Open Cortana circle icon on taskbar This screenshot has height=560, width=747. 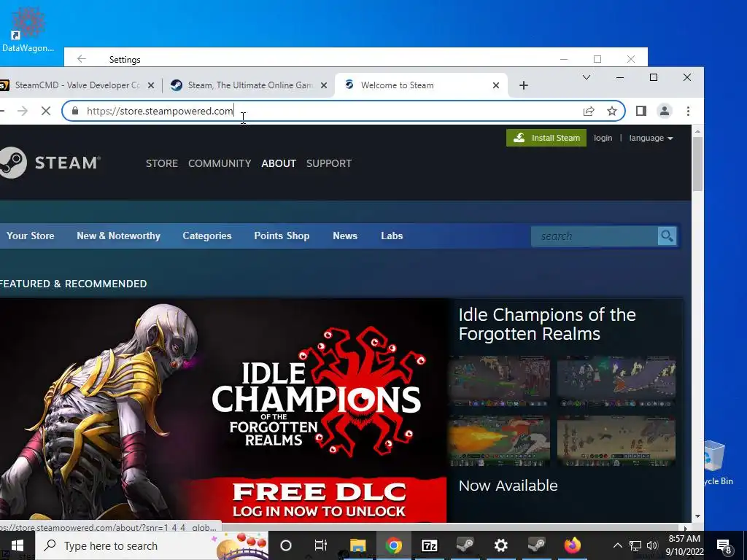pyautogui.click(x=286, y=545)
